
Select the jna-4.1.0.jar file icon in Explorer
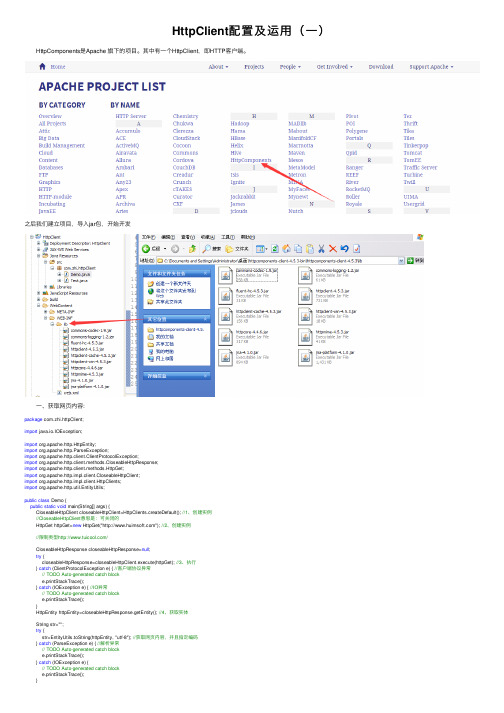pyautogui.click(x=226, y=357)
